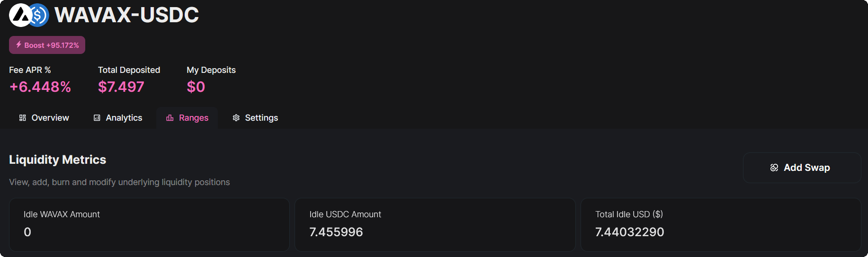Click the Total Deposited $7.497 value
Screen dimensions: 868x257
pos(121,87)
